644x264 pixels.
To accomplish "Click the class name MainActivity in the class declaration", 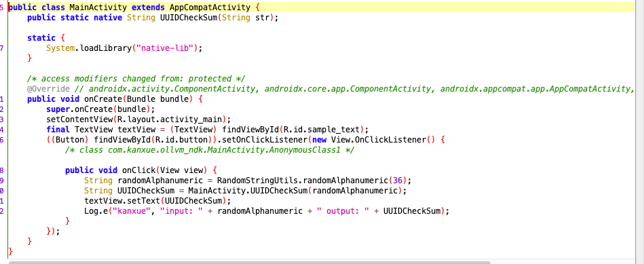I will (98, 7).
